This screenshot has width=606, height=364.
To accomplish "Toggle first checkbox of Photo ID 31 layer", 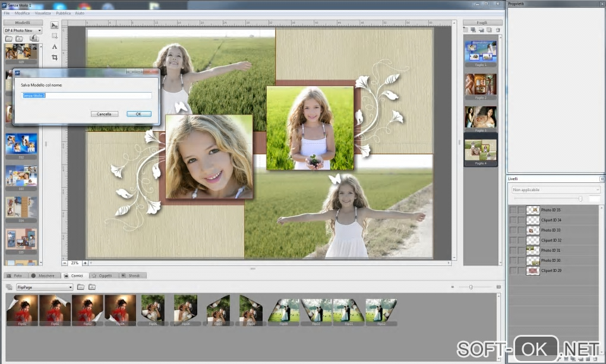I will [513, 251].
